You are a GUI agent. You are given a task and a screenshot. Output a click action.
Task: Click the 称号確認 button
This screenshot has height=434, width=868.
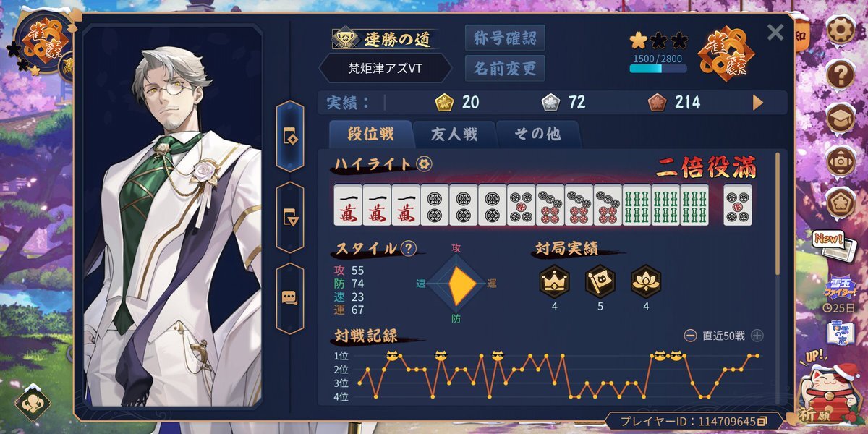(x=505, y=38)
